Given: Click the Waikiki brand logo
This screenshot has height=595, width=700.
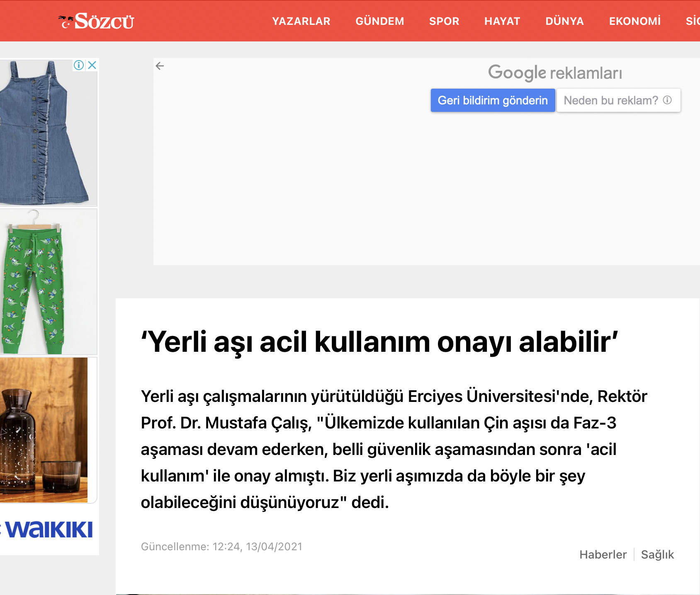Looking at the screenshot, I should pos(49,530).
